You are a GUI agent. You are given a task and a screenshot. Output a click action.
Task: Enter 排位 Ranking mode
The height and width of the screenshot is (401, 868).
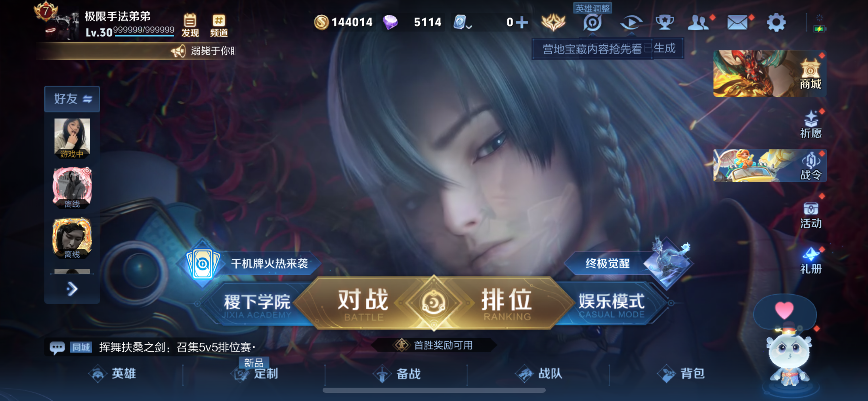(506, 303)
